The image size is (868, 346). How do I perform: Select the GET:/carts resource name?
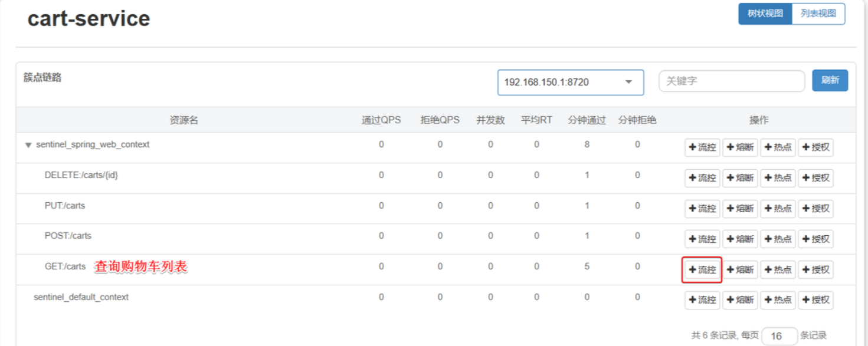pyautogui.click(x=65, y=266)
